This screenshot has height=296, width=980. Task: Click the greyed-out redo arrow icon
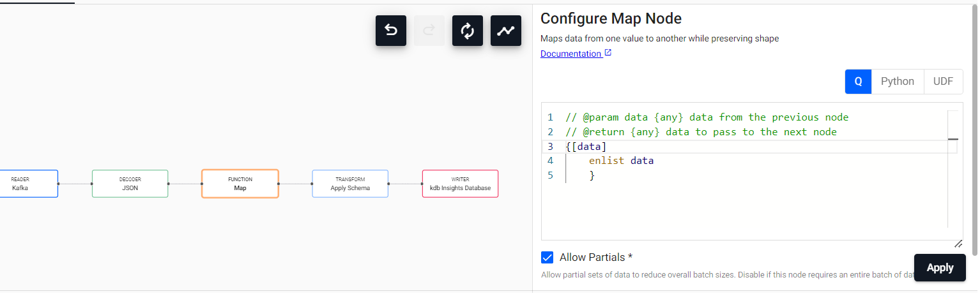(429, 31)
